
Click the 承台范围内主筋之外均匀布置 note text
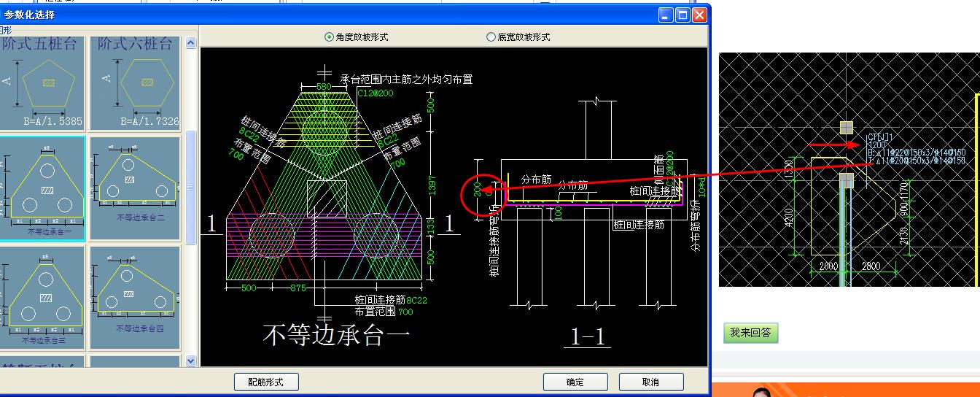tap(407, 79)
